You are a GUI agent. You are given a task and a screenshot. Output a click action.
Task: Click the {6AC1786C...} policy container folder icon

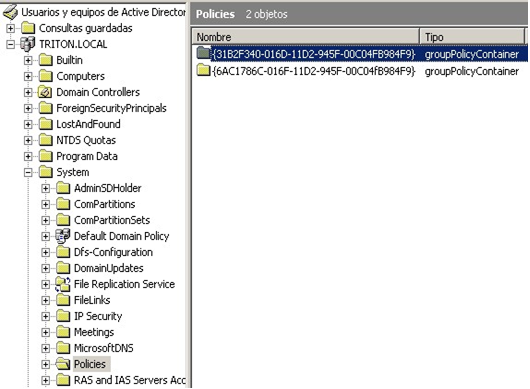pos(203,70)
